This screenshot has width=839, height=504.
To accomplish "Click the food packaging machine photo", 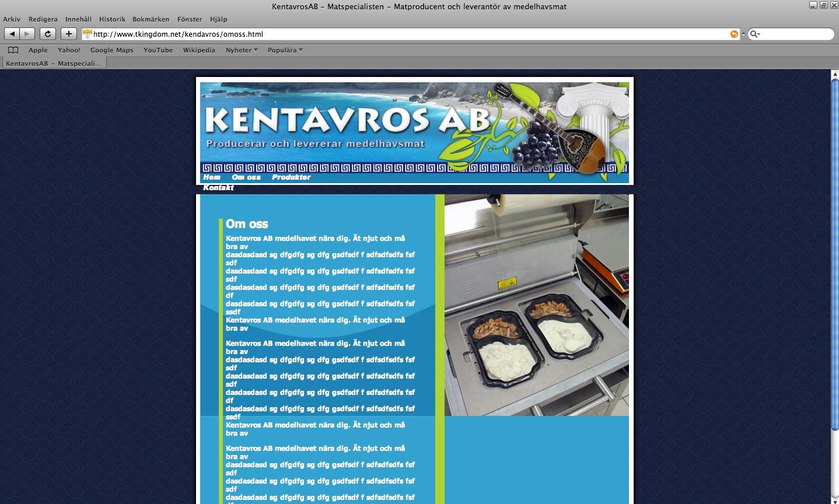I will 537,305.
